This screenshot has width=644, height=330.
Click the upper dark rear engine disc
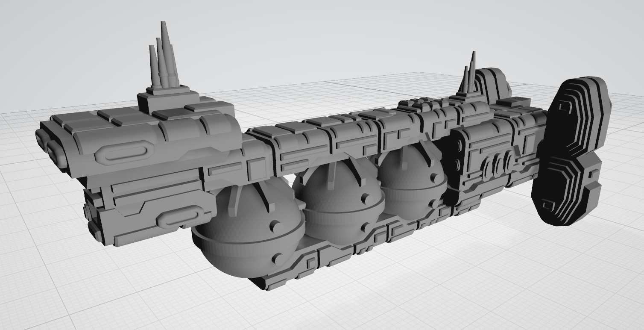pos(579,113)
